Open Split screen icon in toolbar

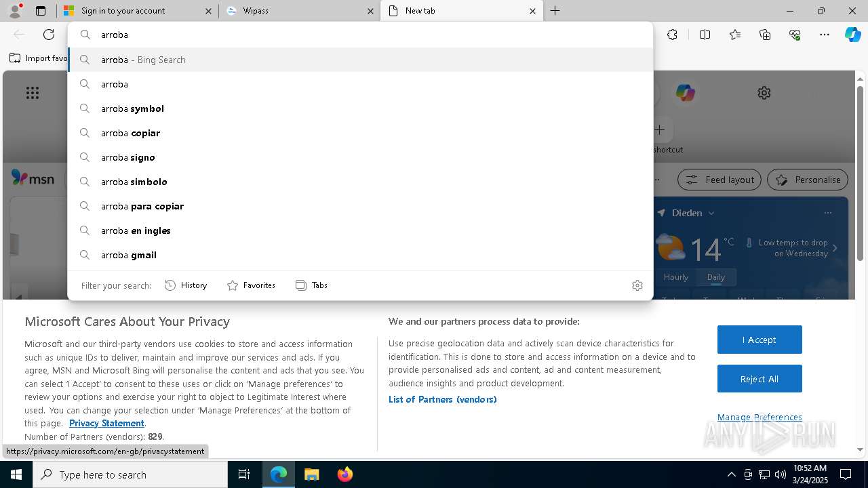[x=705, y=35]
